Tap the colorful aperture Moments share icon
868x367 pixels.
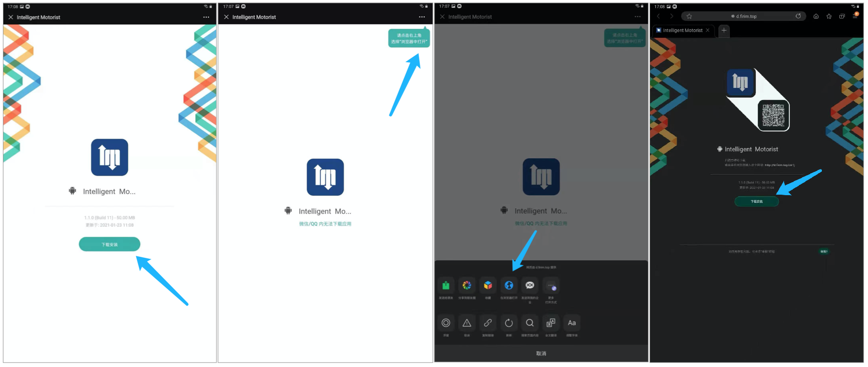point(467,285)
